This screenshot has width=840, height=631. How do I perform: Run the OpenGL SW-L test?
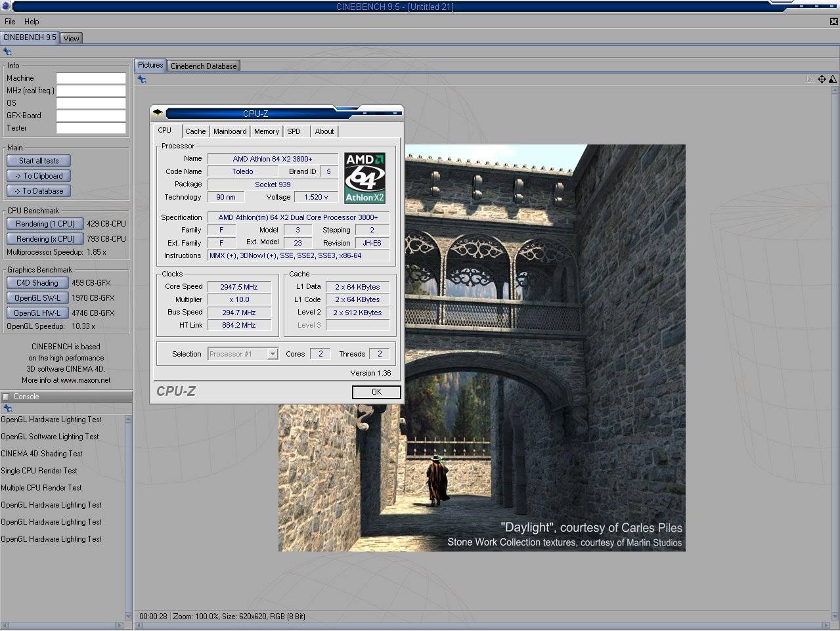click(37, 298)
